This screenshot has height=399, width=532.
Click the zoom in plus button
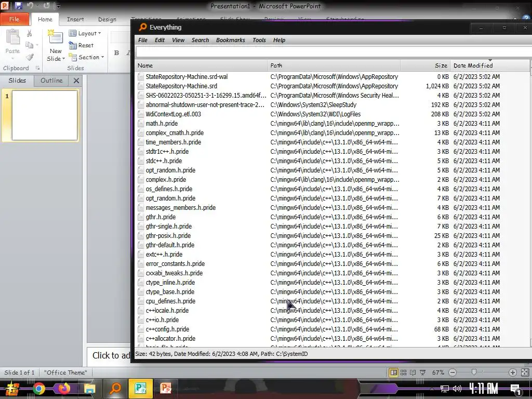point(513,373)
